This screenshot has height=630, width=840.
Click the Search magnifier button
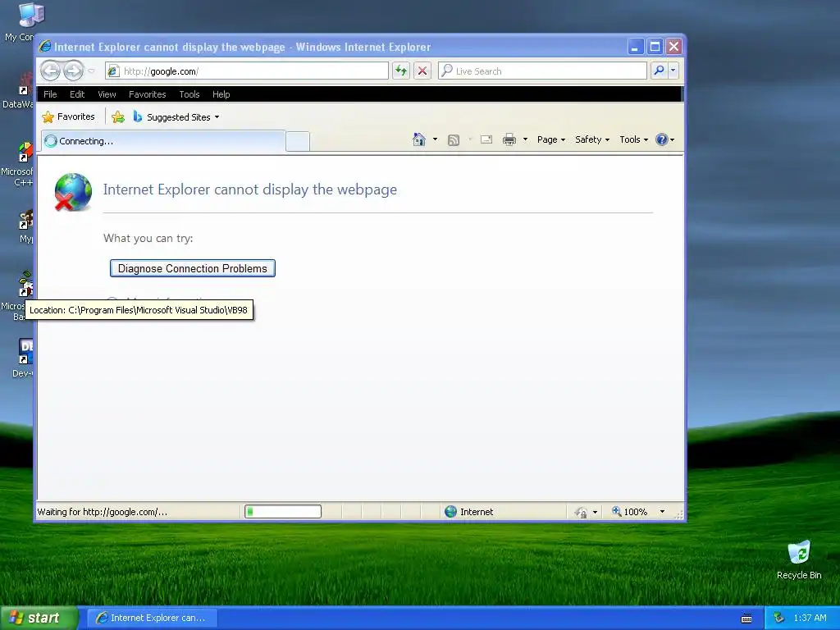pos(659,71)
